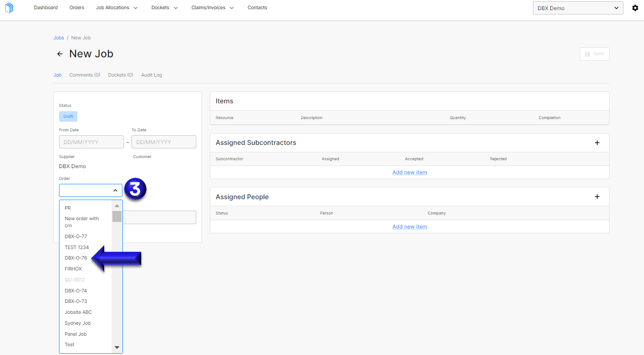Screen dimensions: 644x355
Task: Expand the Job Allocations menu
Action: [x=117, y=7]
